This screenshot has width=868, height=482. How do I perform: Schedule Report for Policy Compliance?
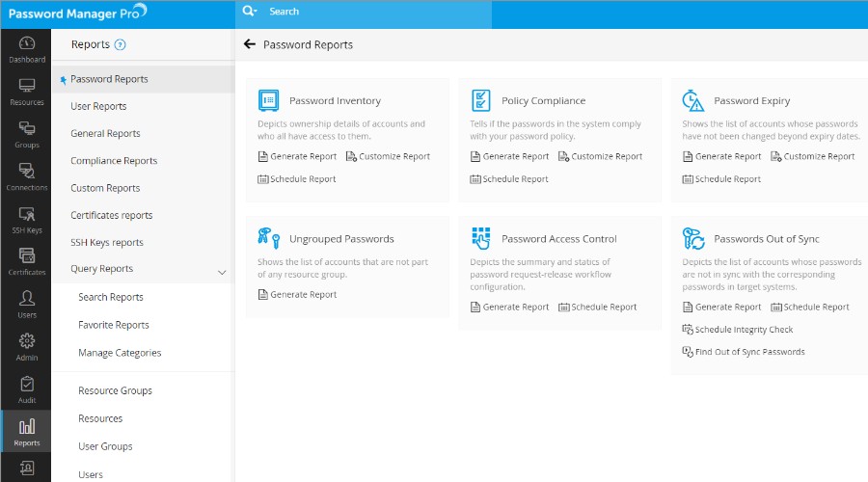click(509, 179)
